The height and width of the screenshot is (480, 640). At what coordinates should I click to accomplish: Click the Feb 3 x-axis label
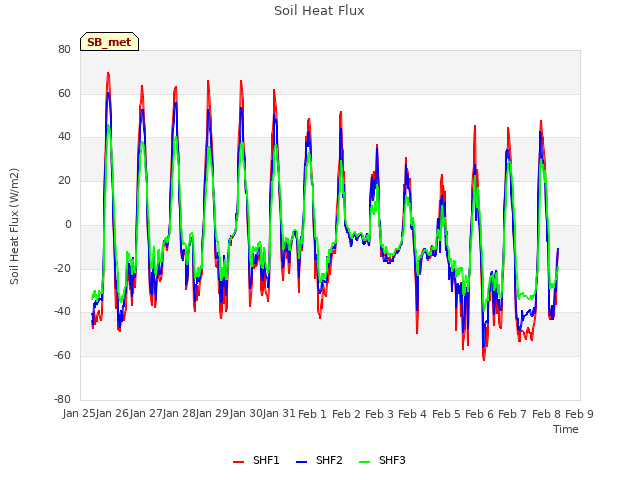coord(379,414)
